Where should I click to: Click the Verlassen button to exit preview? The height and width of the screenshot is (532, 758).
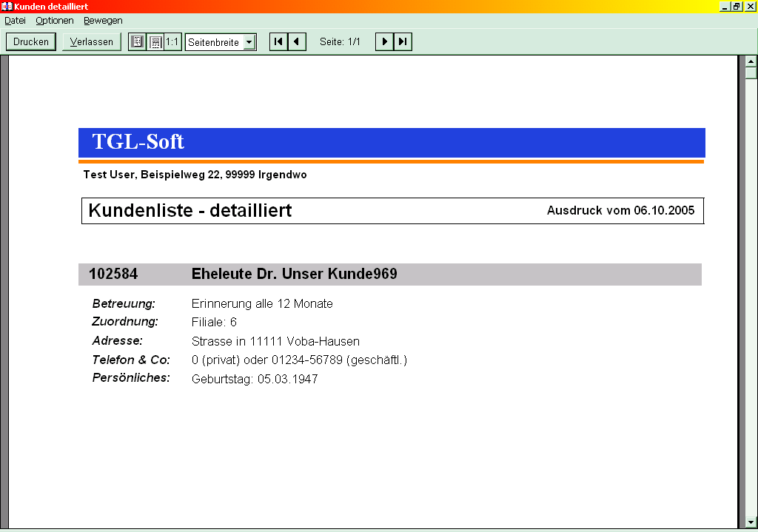[x=91, y=41]
